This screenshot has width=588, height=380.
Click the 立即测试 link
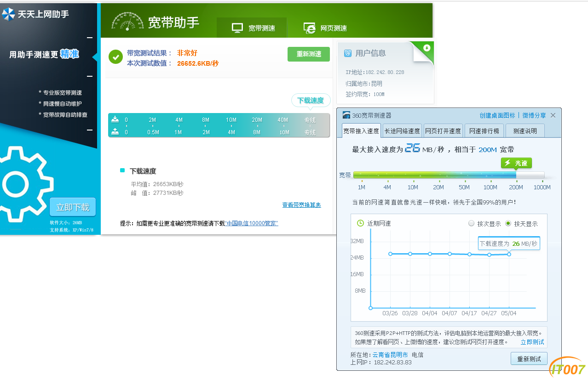tap(532, 342)
